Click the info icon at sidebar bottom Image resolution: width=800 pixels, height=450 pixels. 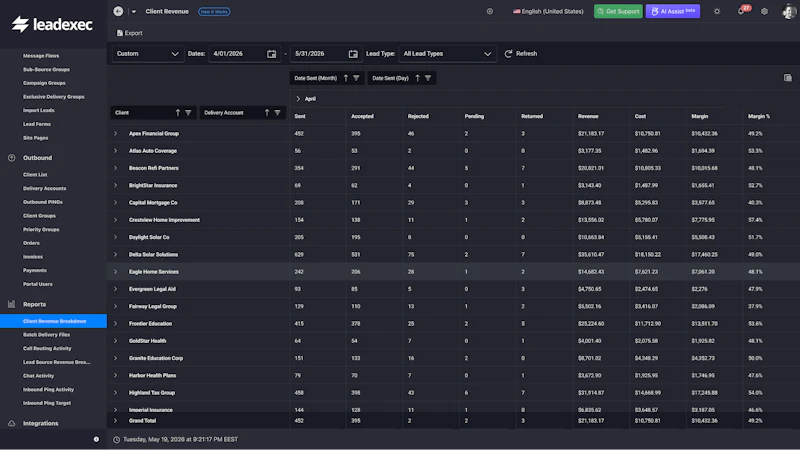pos(96,439)
